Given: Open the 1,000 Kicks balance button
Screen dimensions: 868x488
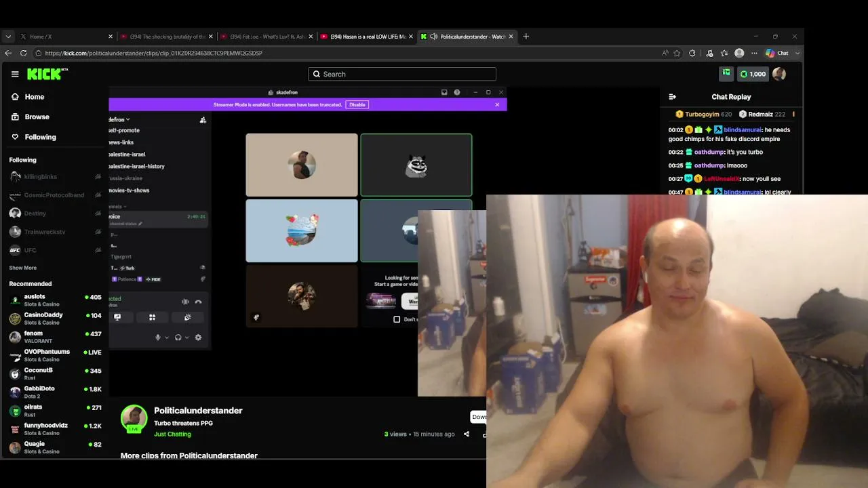Looking at the screenshot, I should click(753, 74).
